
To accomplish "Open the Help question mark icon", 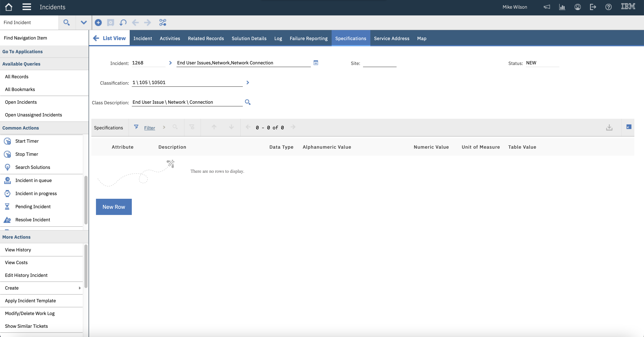I will [608, 7].
